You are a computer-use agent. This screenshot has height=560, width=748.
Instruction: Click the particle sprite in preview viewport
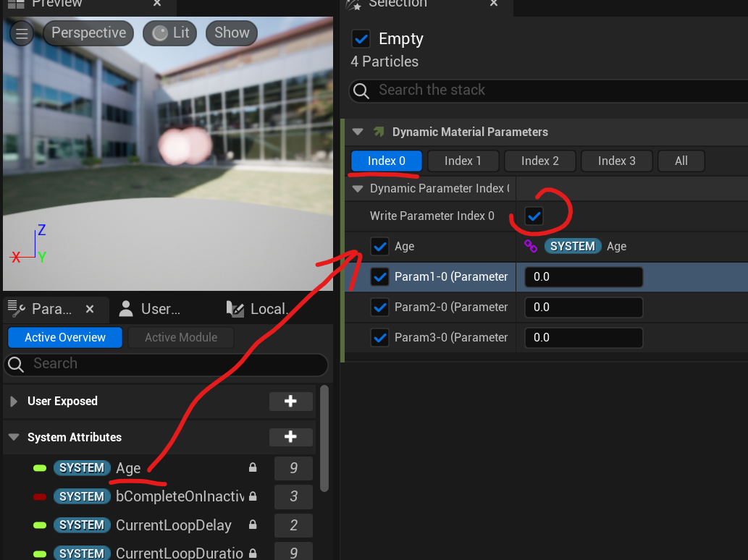point(185,146)
